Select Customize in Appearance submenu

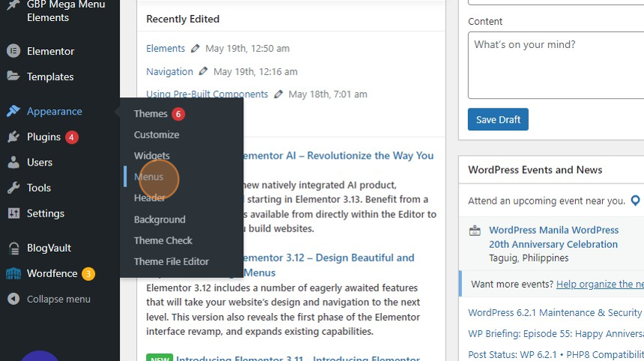(157, 134)
